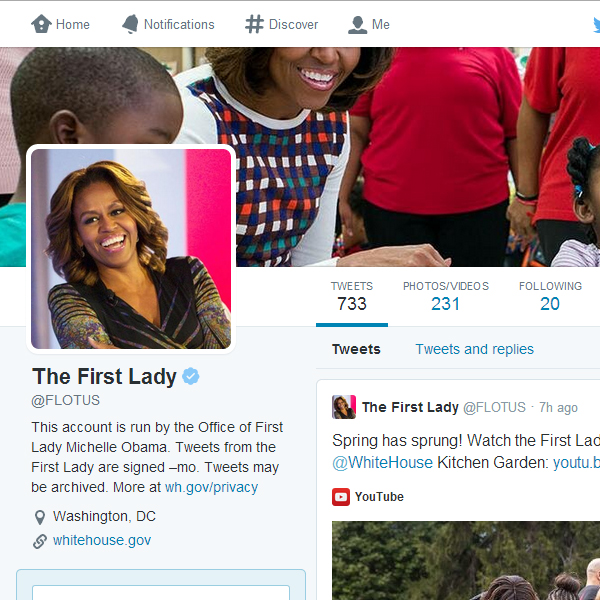Open the Following tab showing 20
Viewport: 600px width, 600px height.
pyautogui.click(x=550, y=297)
